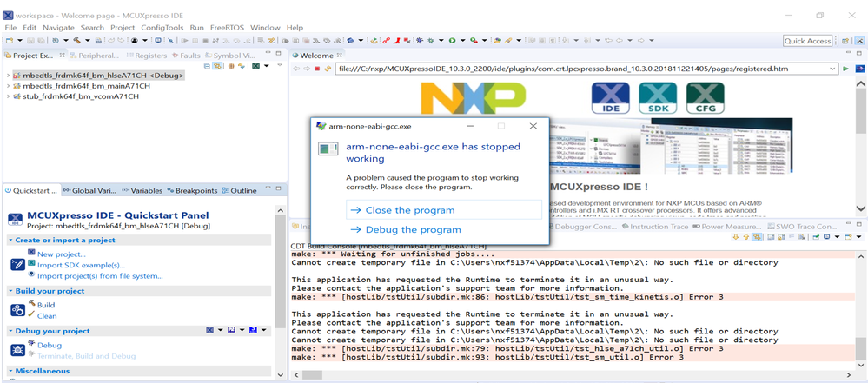
Task: Open the SWO Trace Config tab
Action: tap(802, 227)
